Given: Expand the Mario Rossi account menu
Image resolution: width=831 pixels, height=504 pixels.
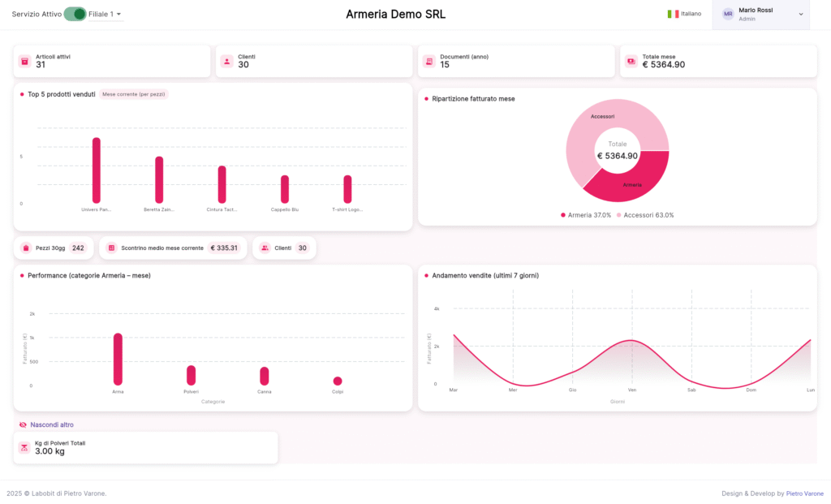Looking at the screenshot, I should (760, 13).
